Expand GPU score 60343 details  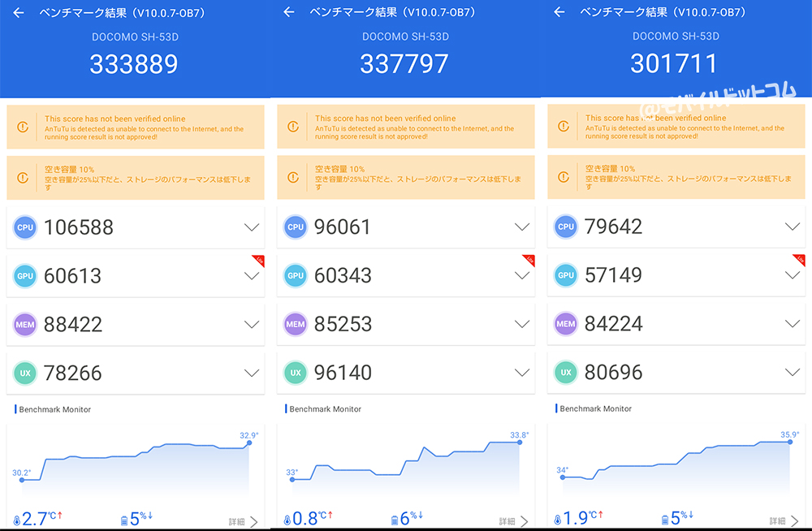[x=522, y=275]
